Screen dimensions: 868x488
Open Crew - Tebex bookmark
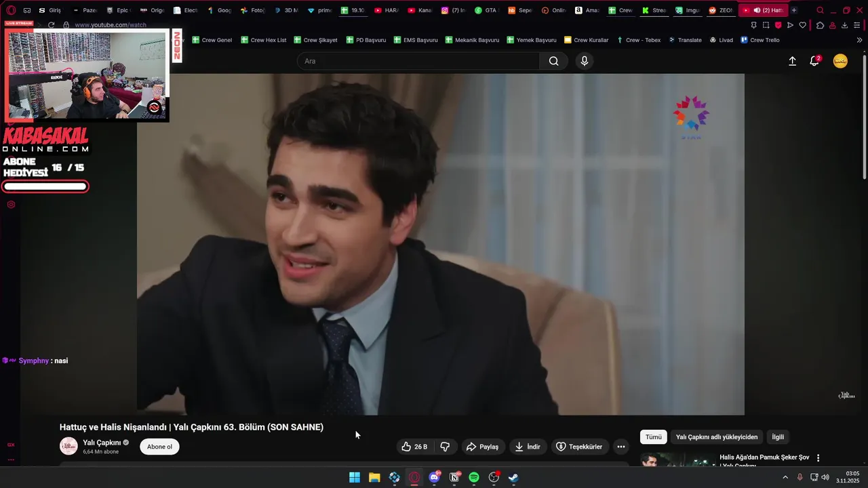click(638, 40)
